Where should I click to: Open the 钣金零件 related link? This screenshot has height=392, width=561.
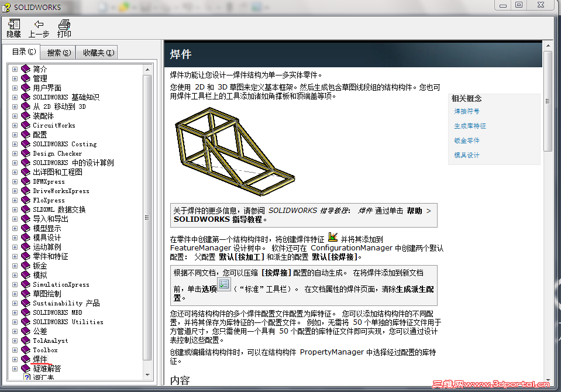pos(467,140)
